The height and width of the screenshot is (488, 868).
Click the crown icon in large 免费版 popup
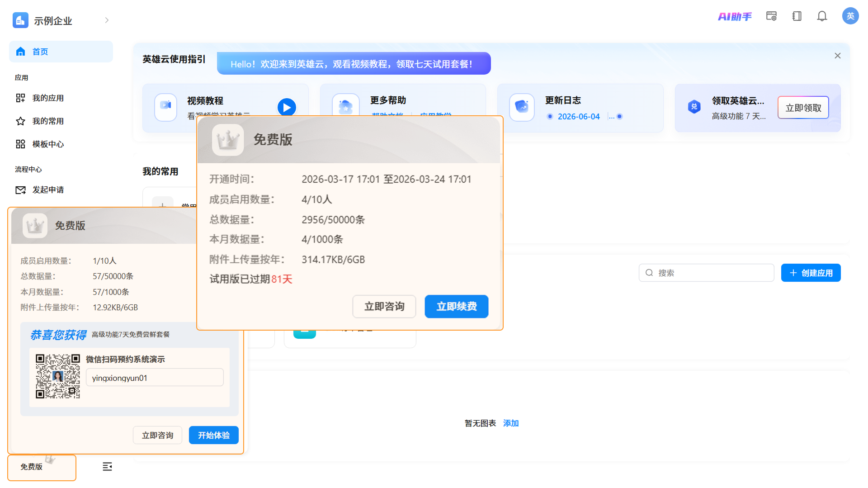228,140
